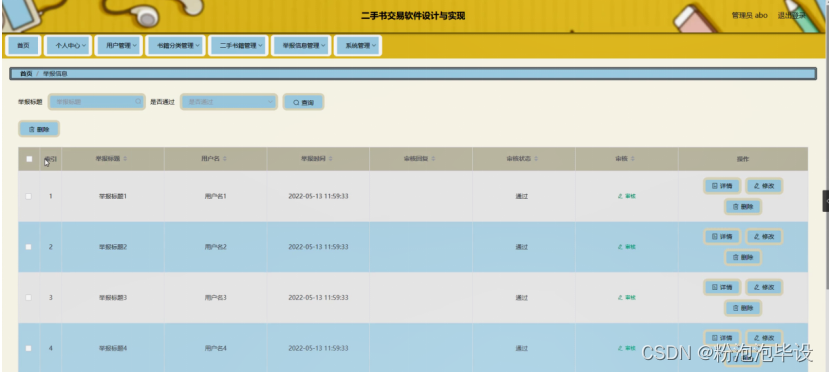Image resolution: width=829 pixels, height=372 pixels.
Task: Click the 举报标题2 cell
Action: (x=113, y=247)
